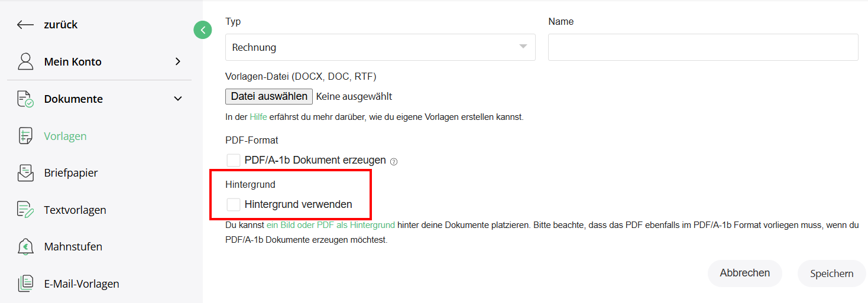Click the help icon beside PDF/A-1b option
Image resolution: width=868 pixels, height=303 pixels.
pyautogui.click(x=394, y=161)
